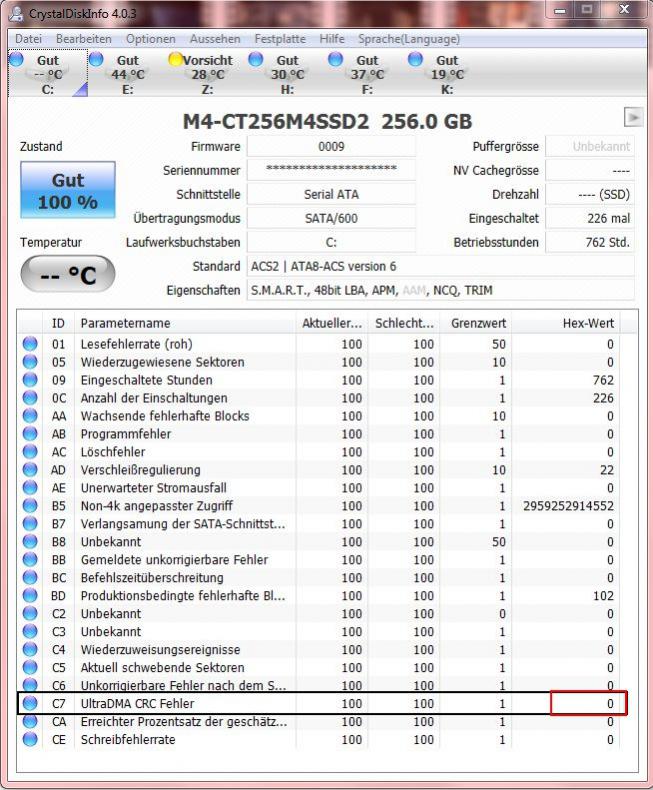The width and height of the screenshot is (653, 790).
Task: Click status orb of row AB Programmfehler
Action: pos(30,434)
